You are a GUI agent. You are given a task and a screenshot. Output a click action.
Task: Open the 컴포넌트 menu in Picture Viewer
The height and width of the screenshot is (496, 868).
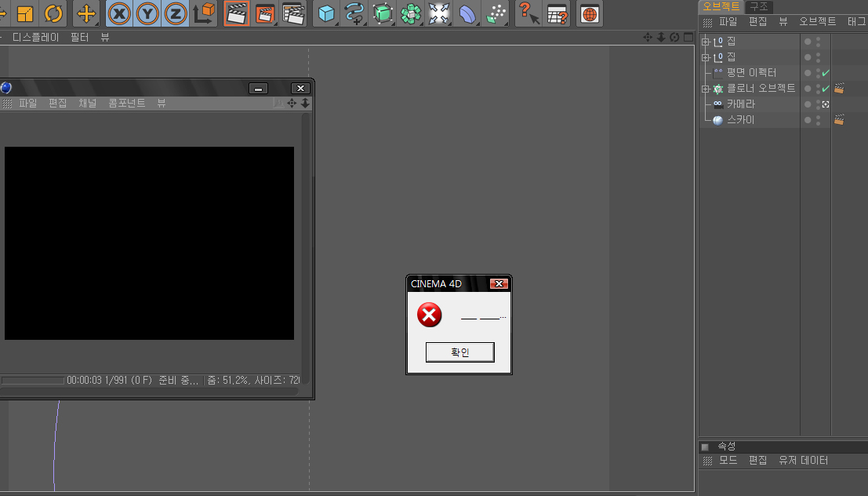(x=126, y=103)
